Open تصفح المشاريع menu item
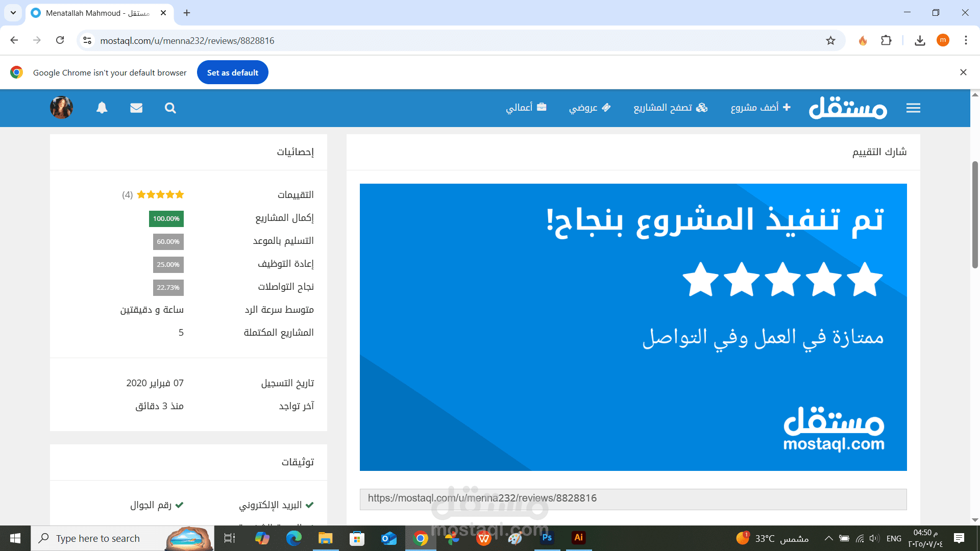The height and width of the screenshot is (551, 980). [670, 108]
